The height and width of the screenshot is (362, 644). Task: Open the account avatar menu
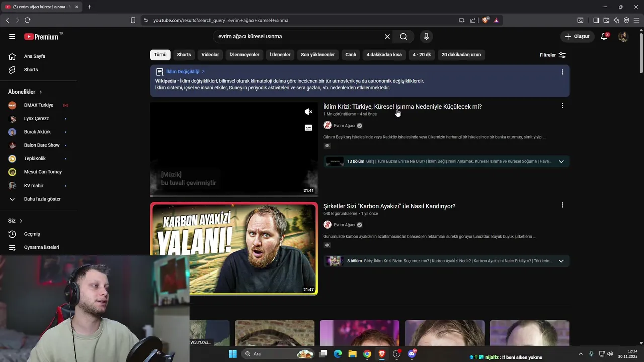623,37
